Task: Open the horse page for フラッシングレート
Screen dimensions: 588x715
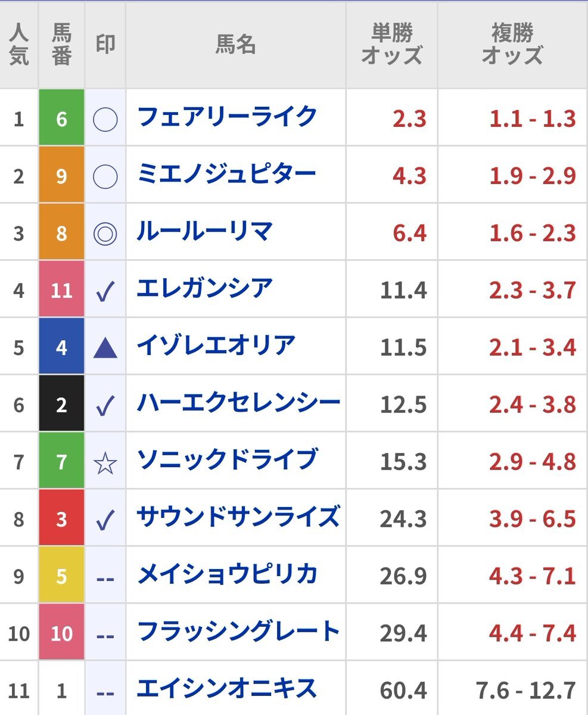Action: tap(238, 631)
